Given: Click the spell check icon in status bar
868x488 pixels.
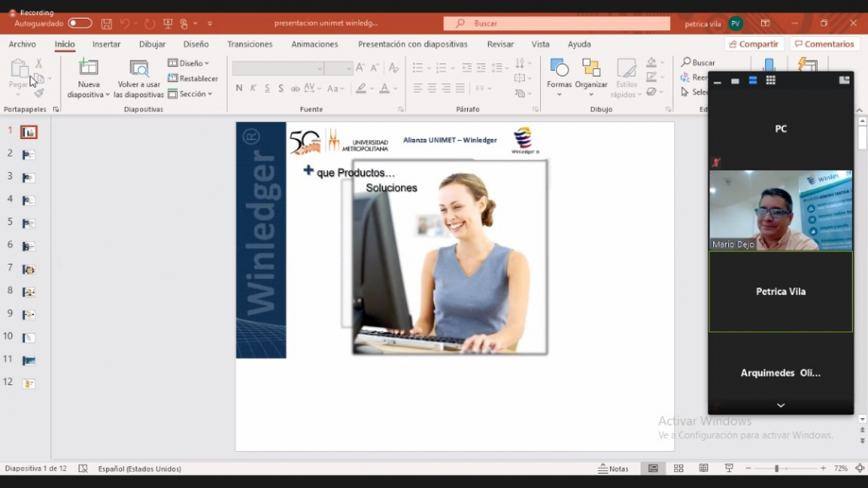Looking at the screenshot, I should coord(83,469).
